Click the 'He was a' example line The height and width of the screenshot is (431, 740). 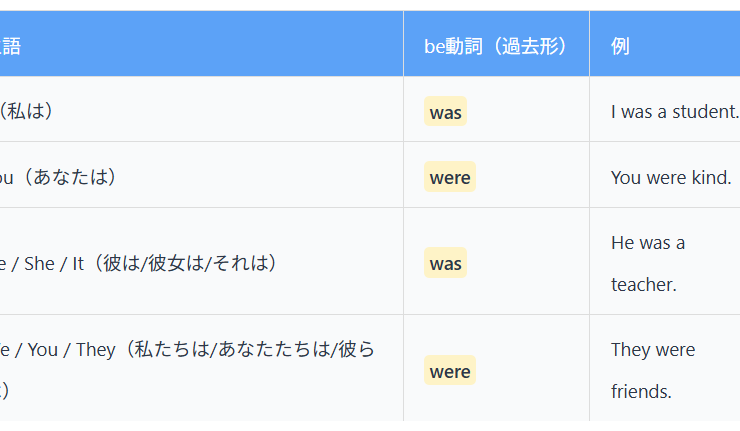pos(648,243)
